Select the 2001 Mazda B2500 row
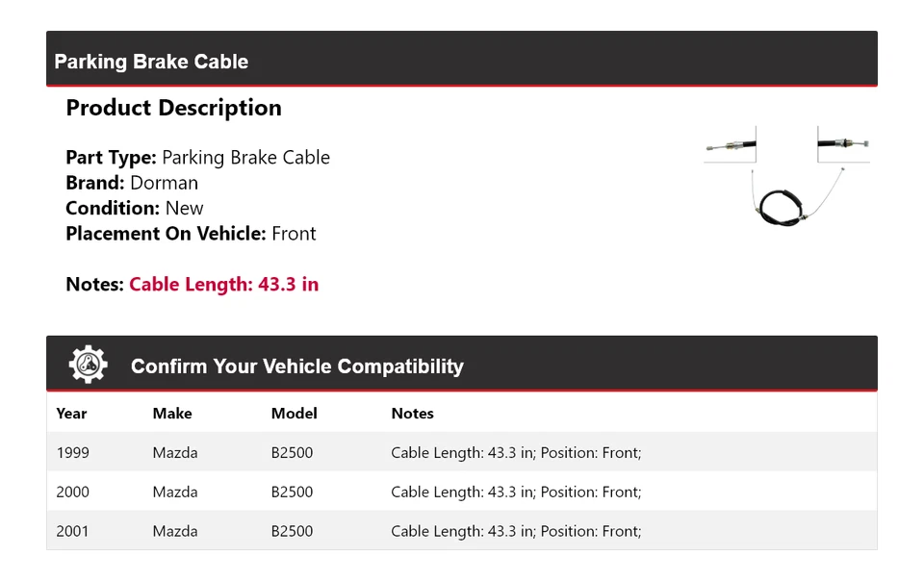The image size is (924, 581). tap(462, 531)
